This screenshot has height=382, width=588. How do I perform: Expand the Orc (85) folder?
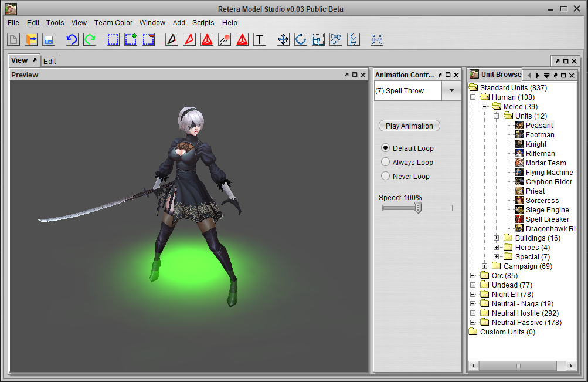473,275
